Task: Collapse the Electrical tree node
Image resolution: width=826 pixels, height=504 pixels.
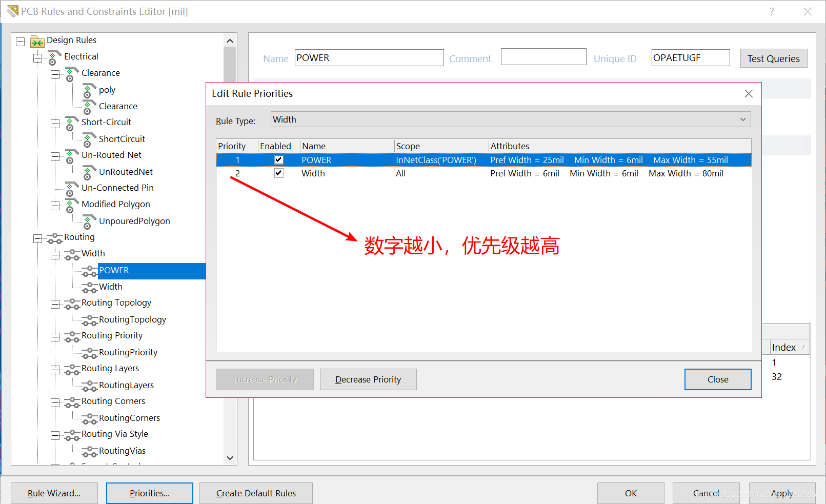Action: tap(38, 58)
